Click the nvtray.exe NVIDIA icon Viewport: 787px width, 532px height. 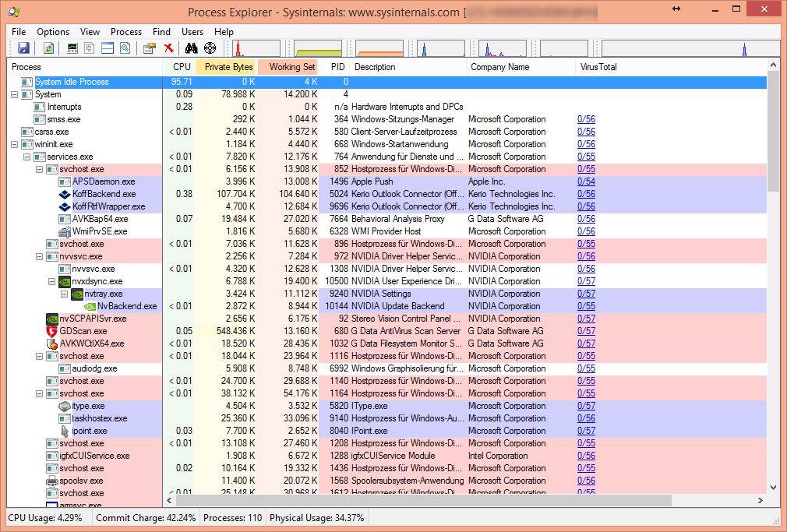[77, 294]
